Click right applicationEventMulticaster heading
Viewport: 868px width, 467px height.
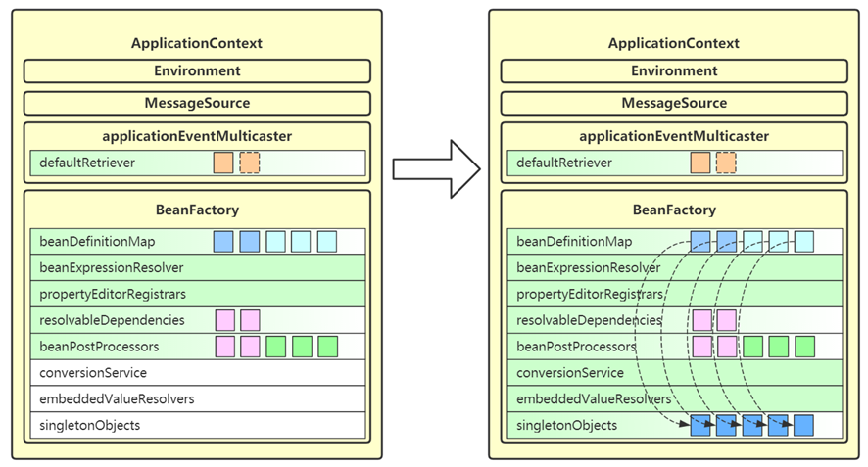coord(674,136)
